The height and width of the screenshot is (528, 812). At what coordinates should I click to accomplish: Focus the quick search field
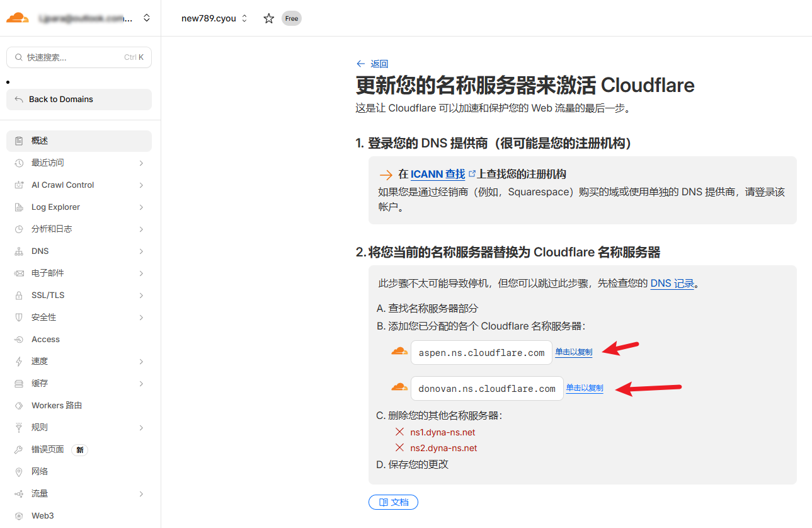pos(79,57)
